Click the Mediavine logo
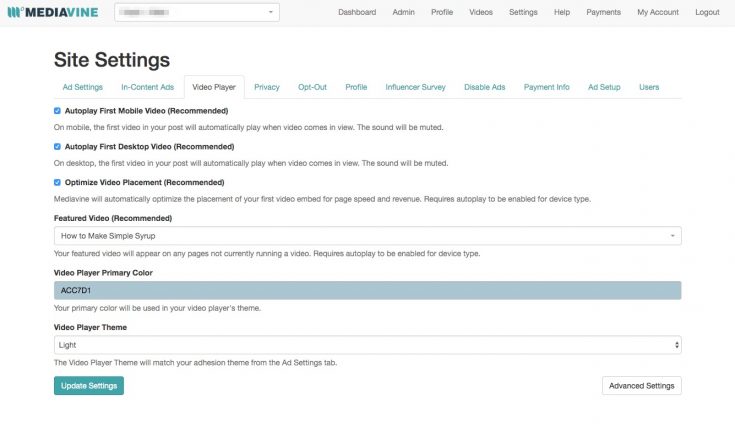This screenshot has width=735, height=432. [x=53, y=12]
